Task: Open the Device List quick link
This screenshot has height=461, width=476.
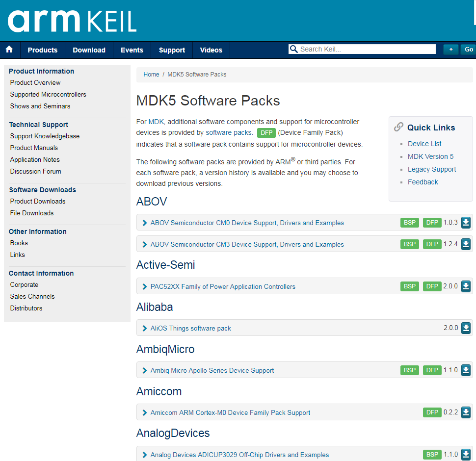Action: pyautogui.click(x=424, y=144)
